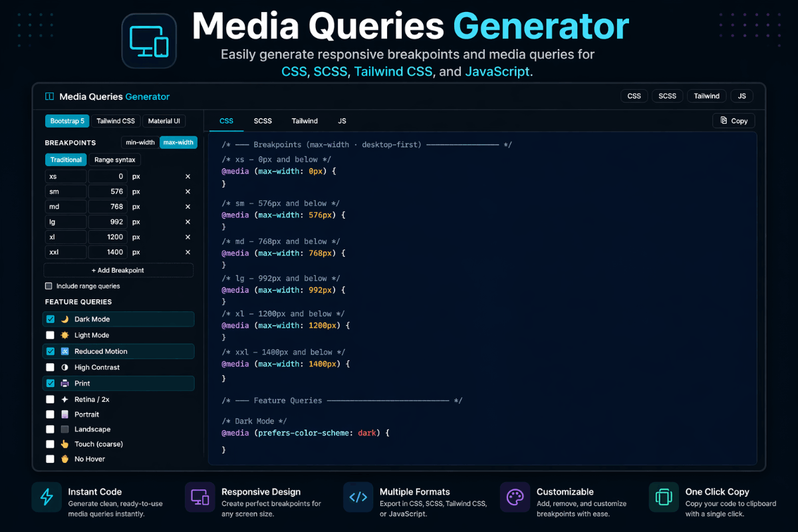Click + Add Breakpoint button
The height and width of the screenshot is (532, 798).
(118, 270)
